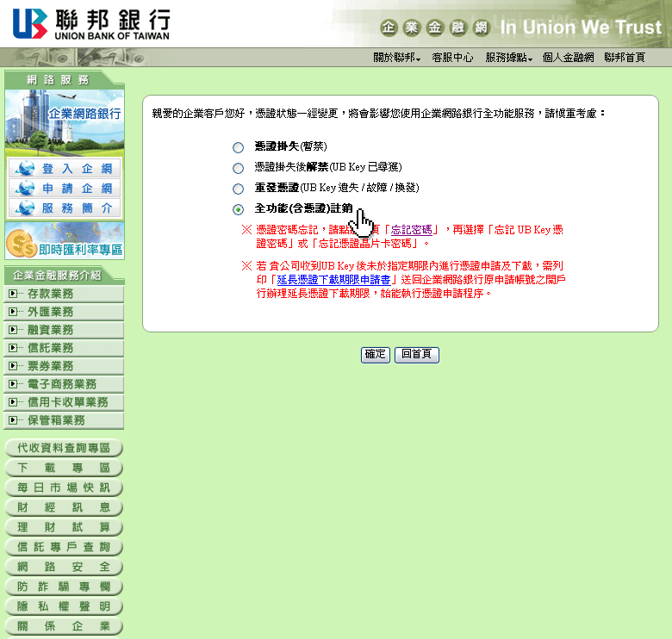The image size is (672, 639).
Task: Go to 聯邦首頁 in top navigation
Action: point(625,58)
